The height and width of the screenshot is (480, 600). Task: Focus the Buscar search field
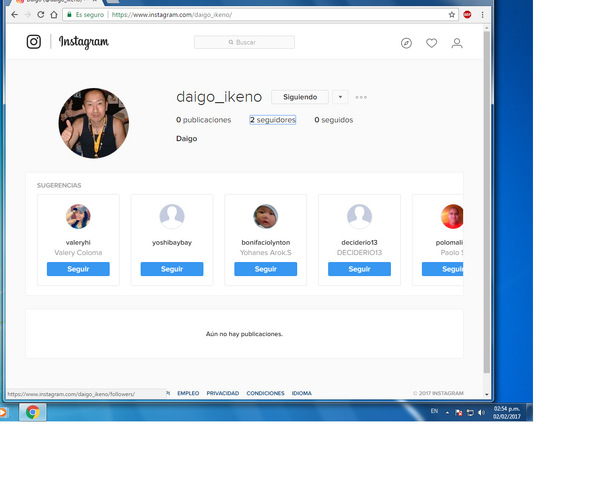pyautogui.click(x=244, y=42)
